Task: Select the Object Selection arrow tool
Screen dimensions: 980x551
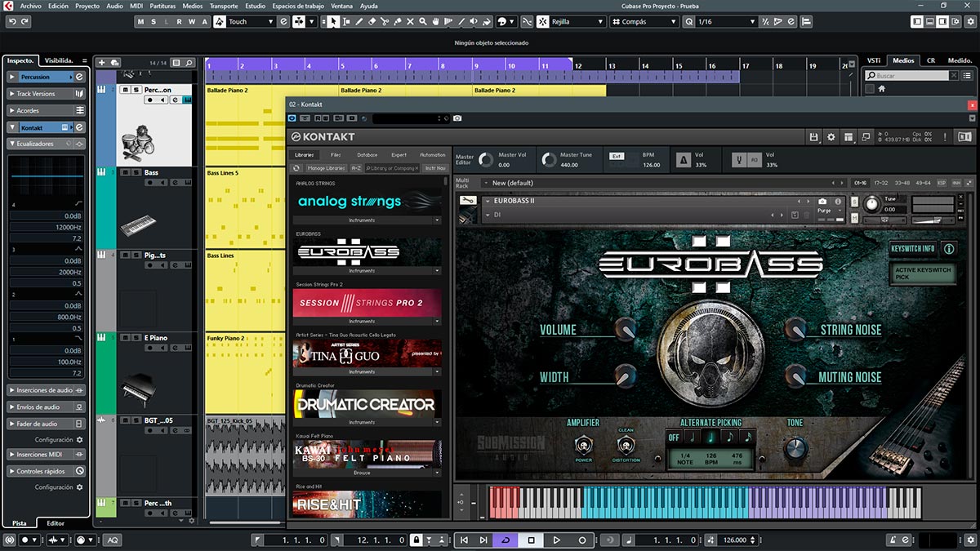Action: coord(334,21)
